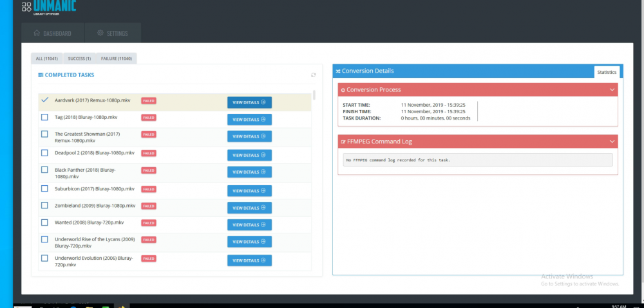The height and width of the screenshot is (308, 644).
Task: Click the Unmanic logo icon
Action: 26,6
